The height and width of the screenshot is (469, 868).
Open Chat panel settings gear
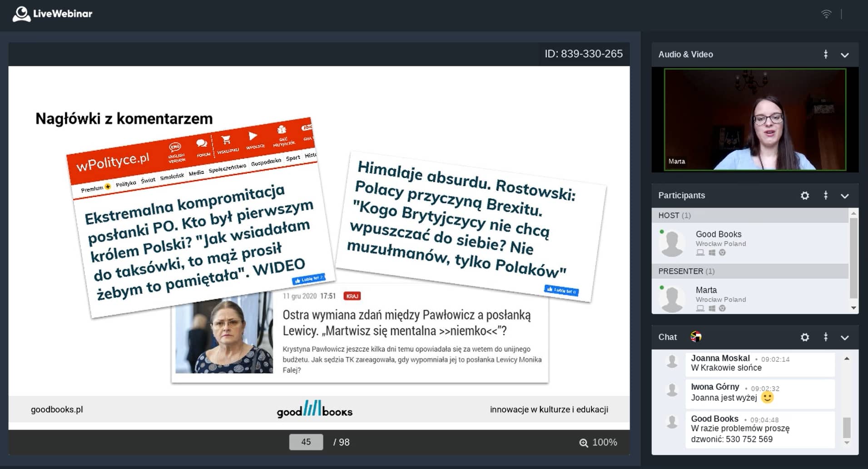(805, 337)
